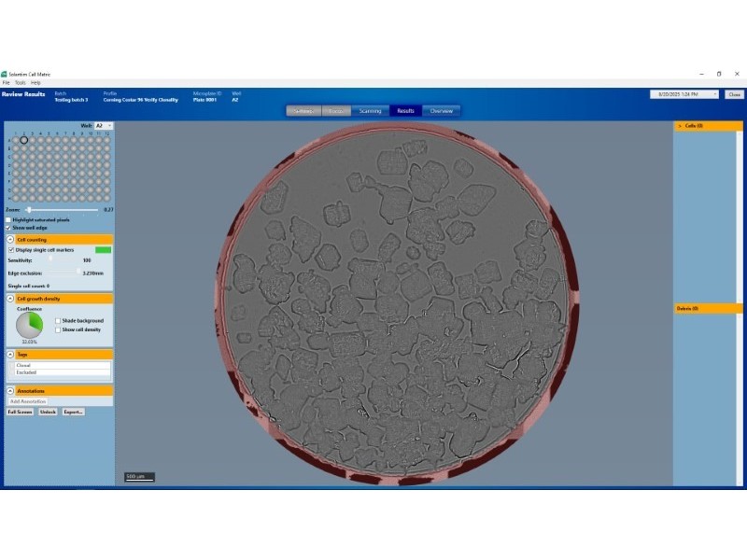This screenshot has height=560, width=747.
Task: Collapse the Cell growth density chevron
Action: tap(10, 299)
